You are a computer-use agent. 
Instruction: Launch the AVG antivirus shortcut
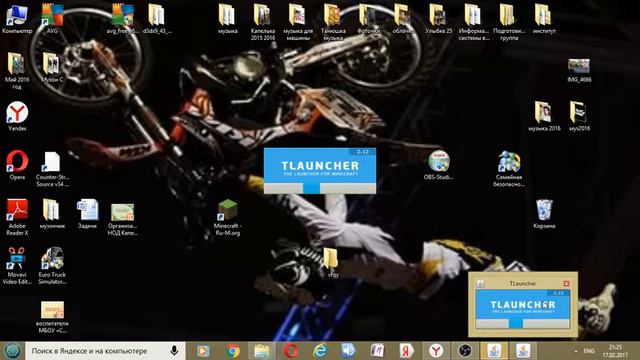52,19
